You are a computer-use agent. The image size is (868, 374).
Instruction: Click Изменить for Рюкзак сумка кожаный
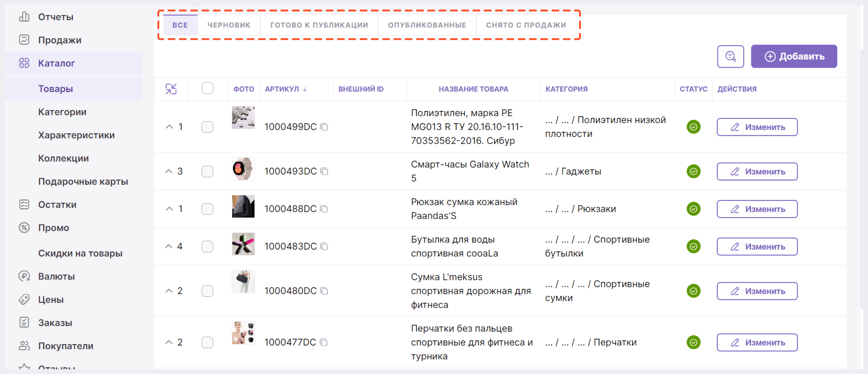coord(757,209)
